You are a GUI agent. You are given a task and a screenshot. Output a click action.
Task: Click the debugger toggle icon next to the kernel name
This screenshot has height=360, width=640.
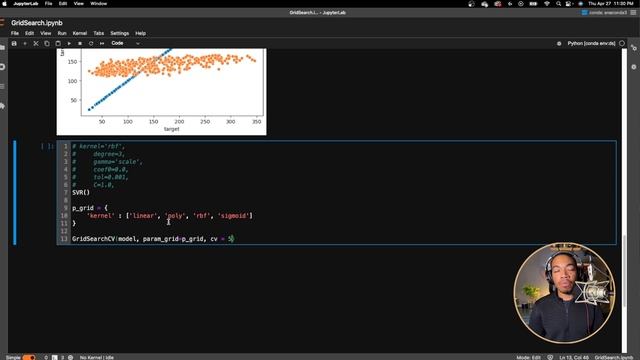point(559,43)
